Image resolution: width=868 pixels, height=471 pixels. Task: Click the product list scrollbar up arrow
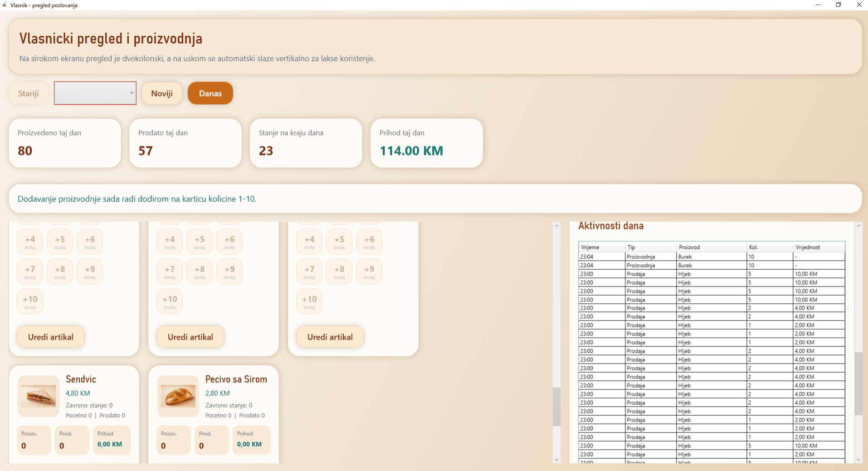point(557,225)
